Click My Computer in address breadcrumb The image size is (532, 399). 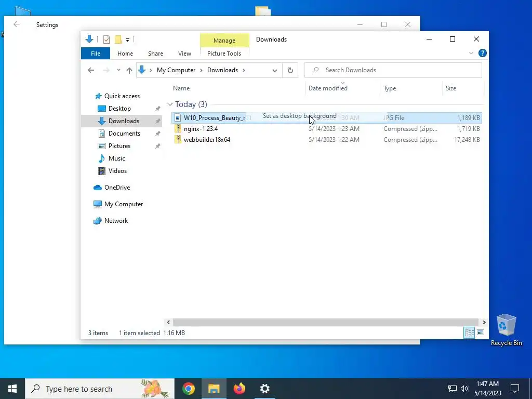tap(176, 70)
